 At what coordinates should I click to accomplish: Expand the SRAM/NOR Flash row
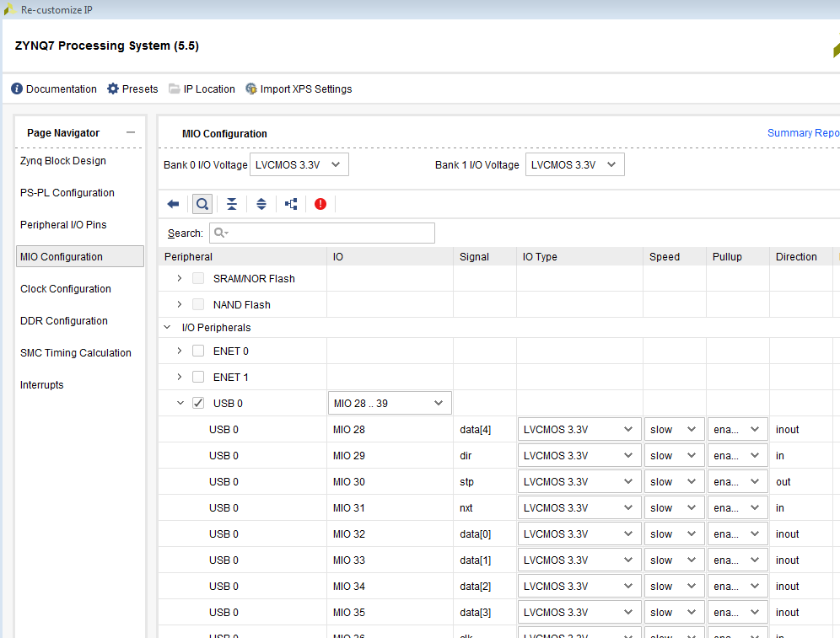[x=180, y=278]
